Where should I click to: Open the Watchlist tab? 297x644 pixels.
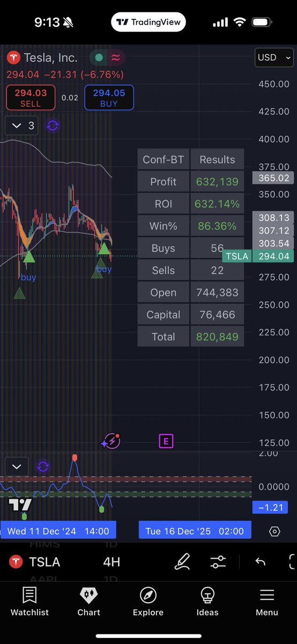(29, 601)
